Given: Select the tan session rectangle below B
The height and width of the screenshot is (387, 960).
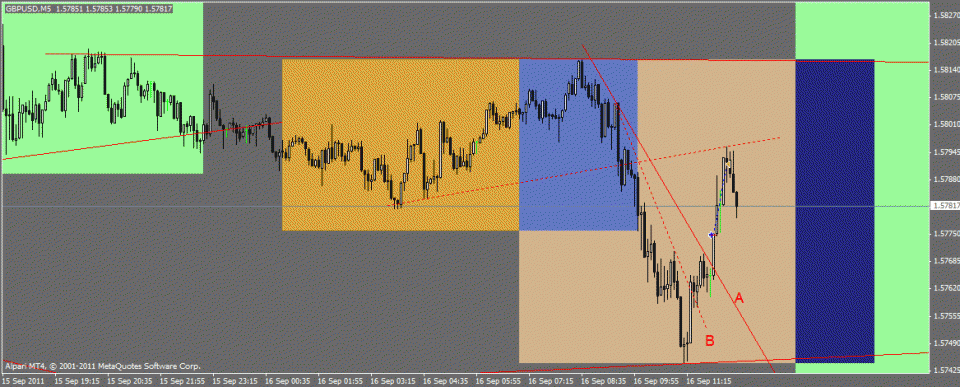Looking at the screenshot, I should [x=657, y=296].
